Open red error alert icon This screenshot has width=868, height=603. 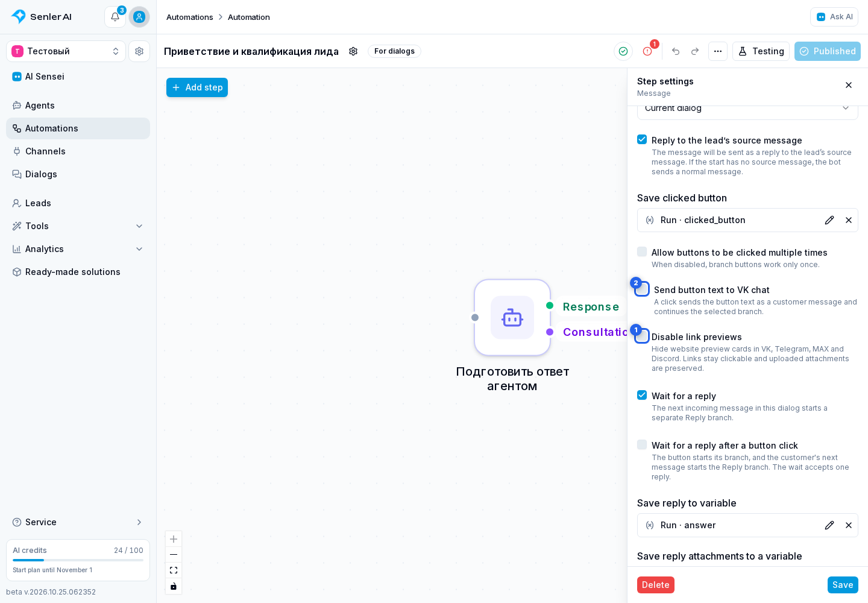[647, 51]
